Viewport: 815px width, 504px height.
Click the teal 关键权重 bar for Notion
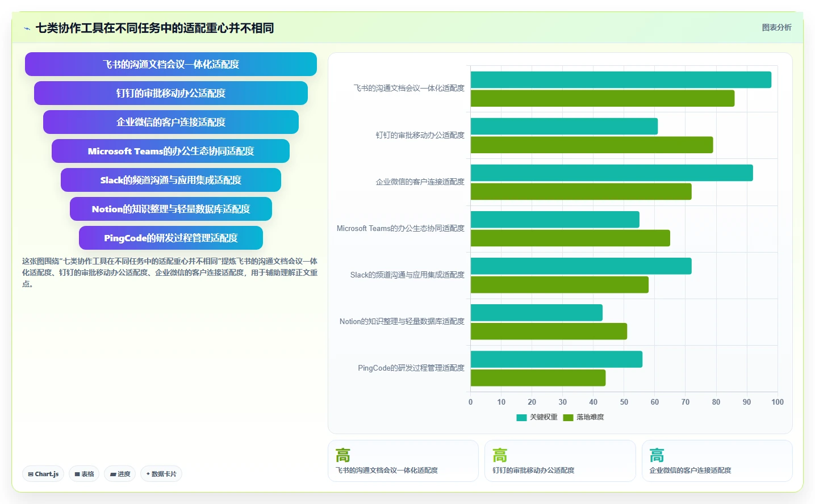click(x=537, y=313)
